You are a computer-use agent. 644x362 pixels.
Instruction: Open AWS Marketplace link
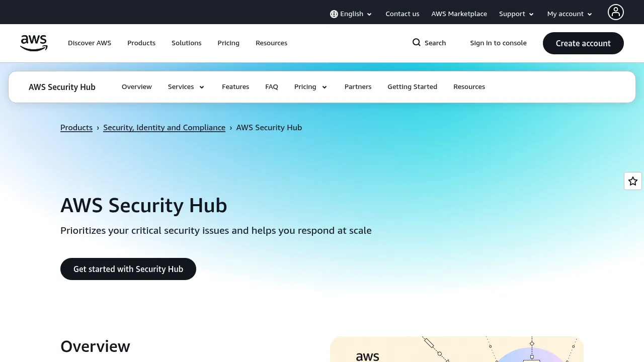[x=459, y=14]
